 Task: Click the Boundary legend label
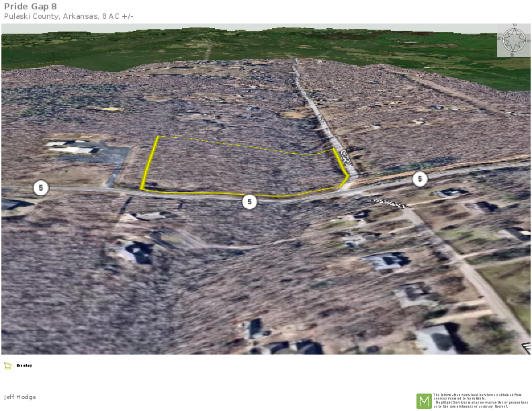point(24,366)
